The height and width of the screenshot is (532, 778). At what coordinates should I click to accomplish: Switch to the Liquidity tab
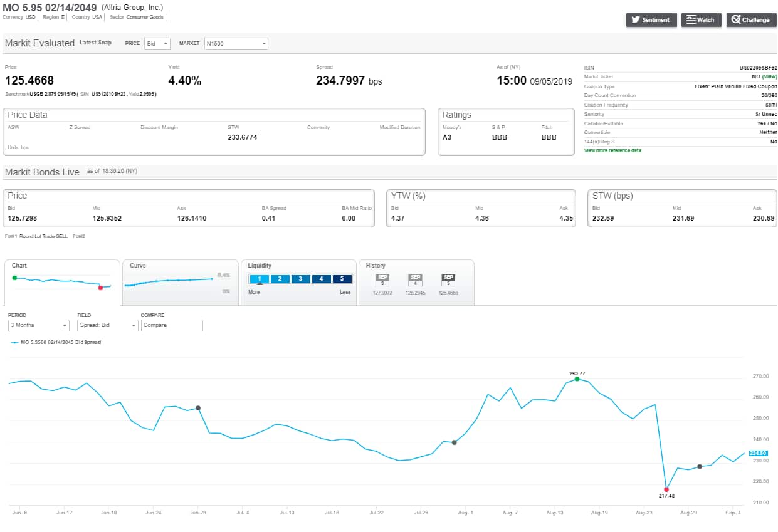(x=298, y=282)
